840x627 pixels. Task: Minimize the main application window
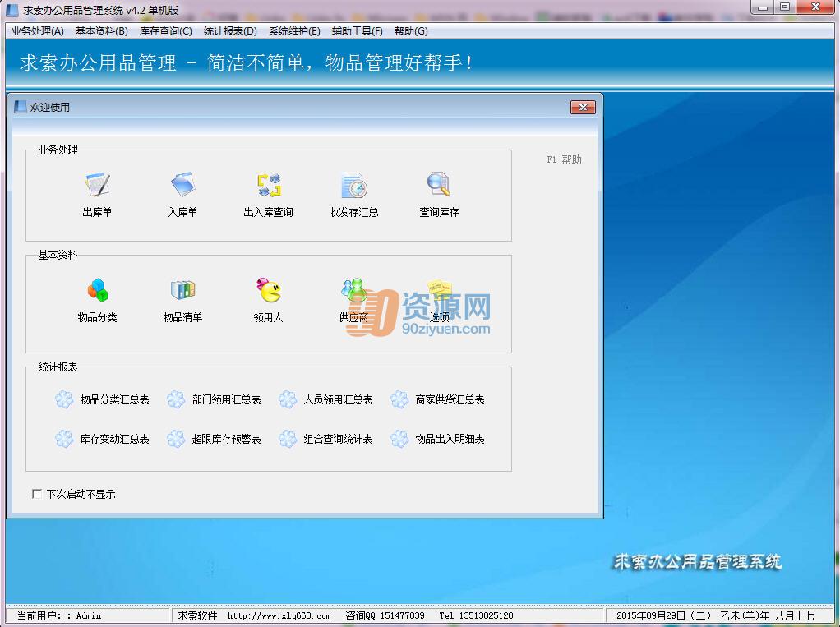(763, 7)
